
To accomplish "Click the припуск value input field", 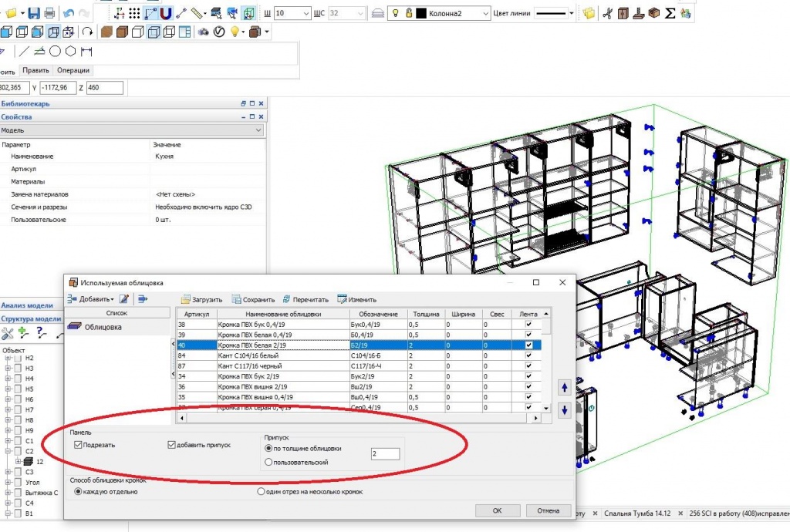I will pos(385,453).
